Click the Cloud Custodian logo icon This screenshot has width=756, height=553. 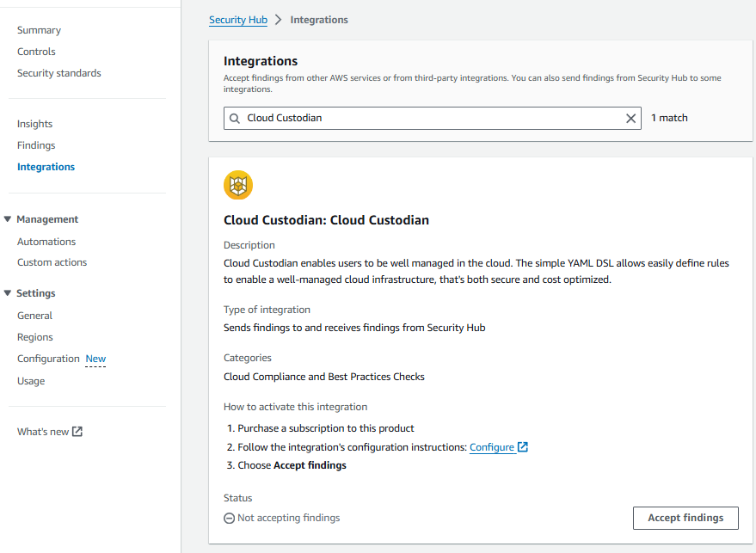click(238, 185)
